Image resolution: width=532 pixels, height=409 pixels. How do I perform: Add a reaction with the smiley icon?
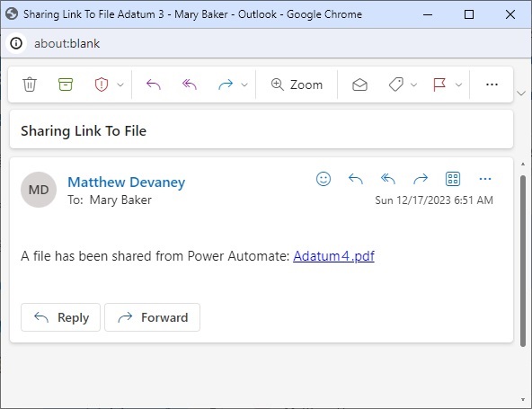click(324, 179)
